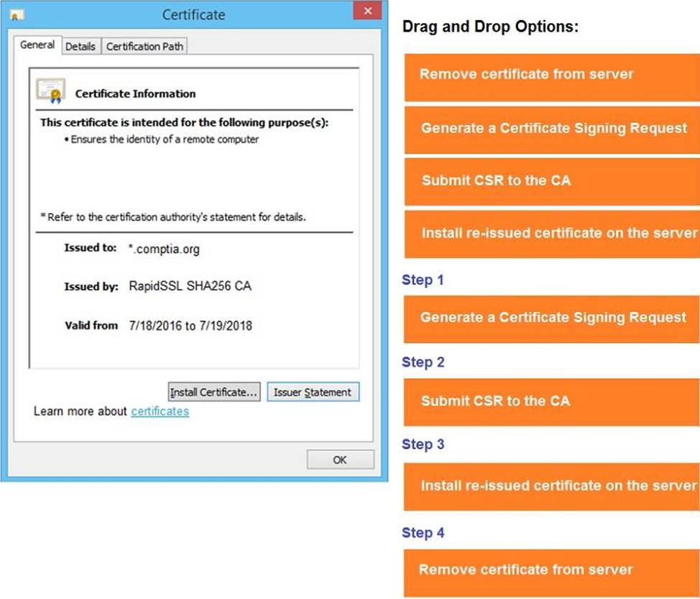Follow the 'certificates' hyperlink
Screen dimensions: 700x599
(160, 411)
